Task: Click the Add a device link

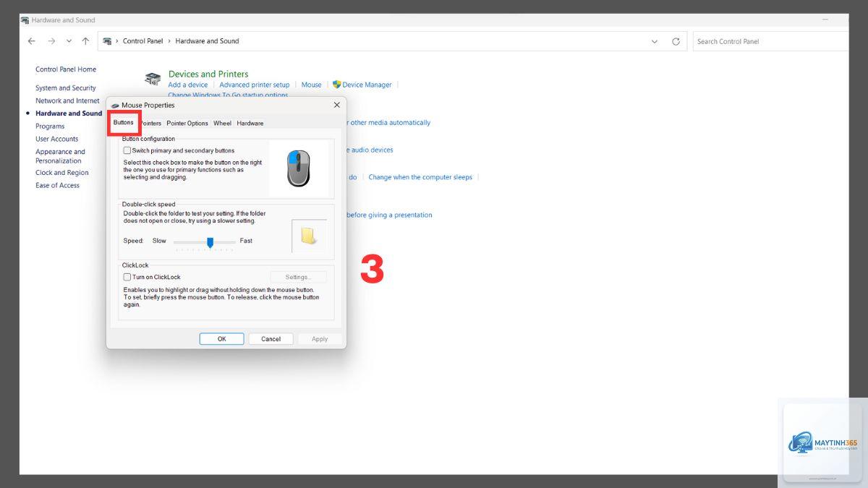Action: (188, 85)
